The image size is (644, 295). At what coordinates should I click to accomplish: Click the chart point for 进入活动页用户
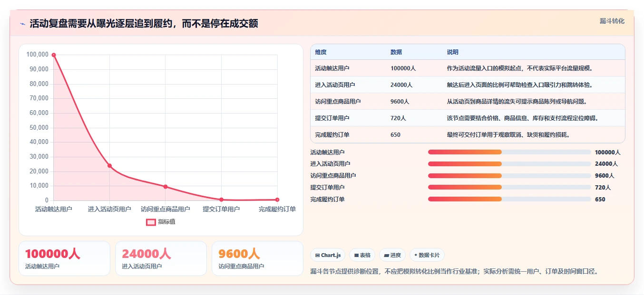[109, 166]
